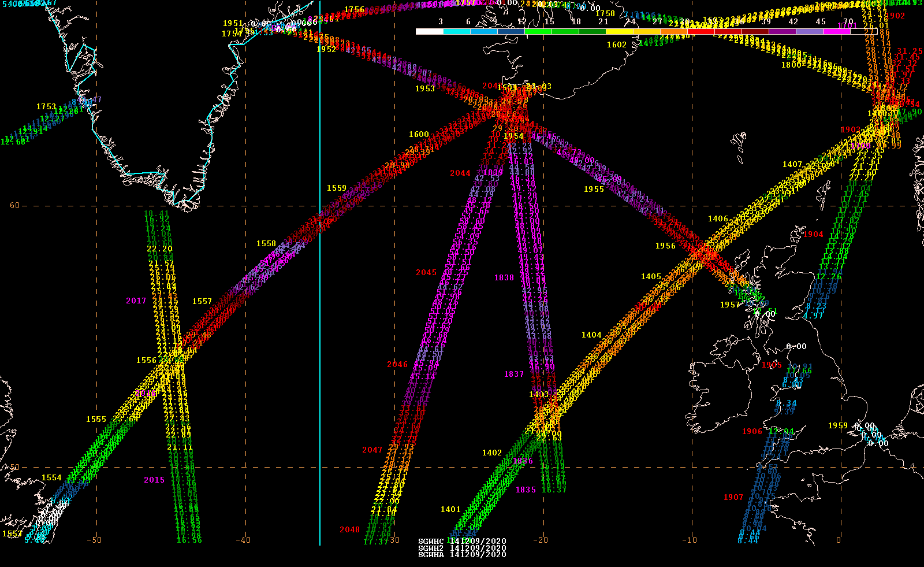Click the yellow time label 1402

[492, 453]
